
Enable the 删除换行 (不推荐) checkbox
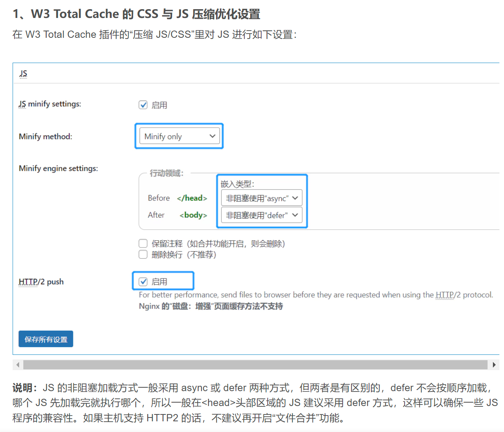pos(143,254)
